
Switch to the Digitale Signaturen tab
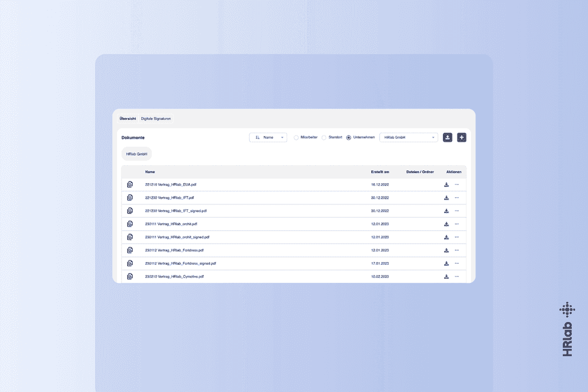(x=156, y=119)
